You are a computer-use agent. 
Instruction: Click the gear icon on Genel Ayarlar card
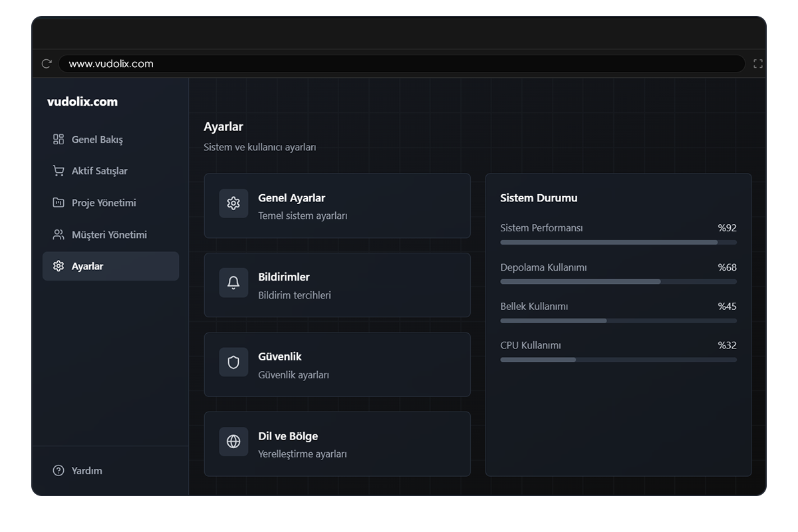tap(233, 203)
